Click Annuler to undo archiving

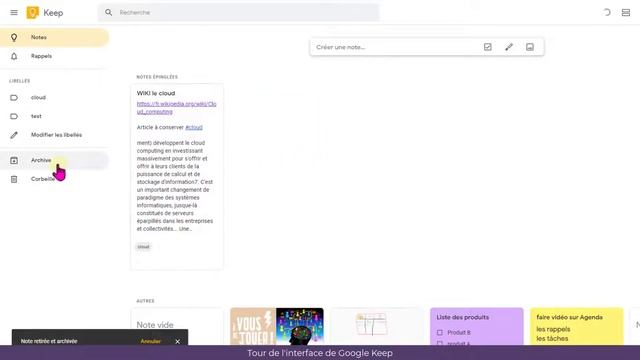(151, 341)
